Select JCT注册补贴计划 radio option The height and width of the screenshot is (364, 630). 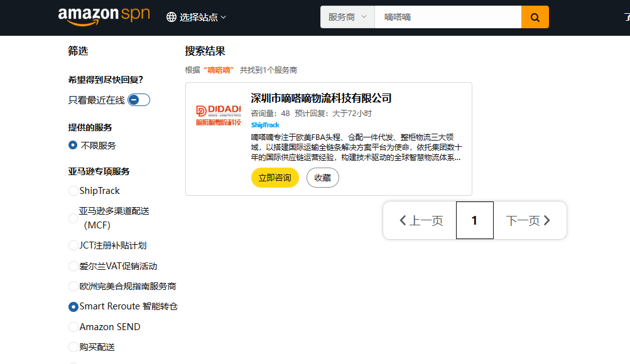pyautogui.click(x=73, y=245)
